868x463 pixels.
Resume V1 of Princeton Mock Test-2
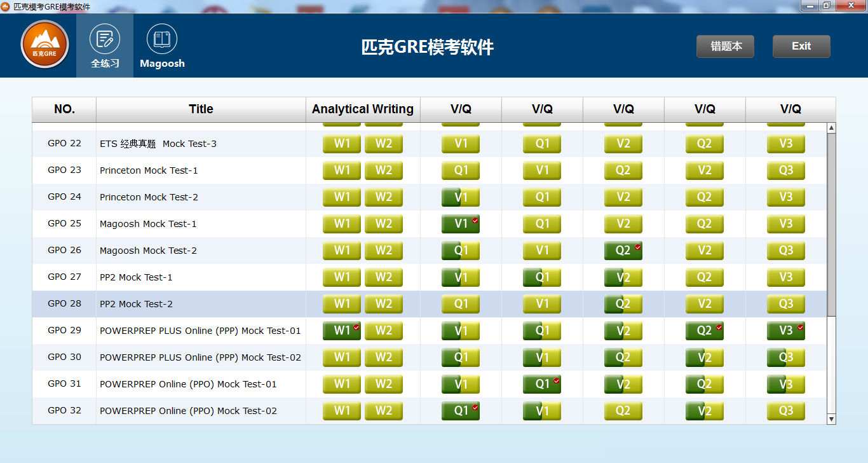click(x=461, y=197)
